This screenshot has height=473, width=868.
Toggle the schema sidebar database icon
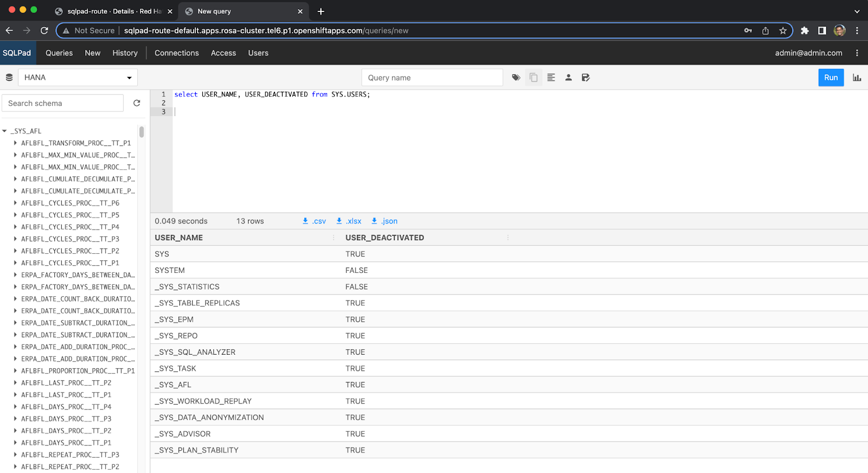(9, 78)
